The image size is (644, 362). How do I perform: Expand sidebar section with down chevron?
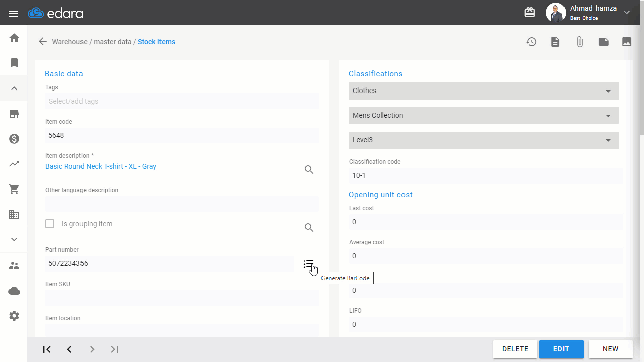tap(14, 240)
